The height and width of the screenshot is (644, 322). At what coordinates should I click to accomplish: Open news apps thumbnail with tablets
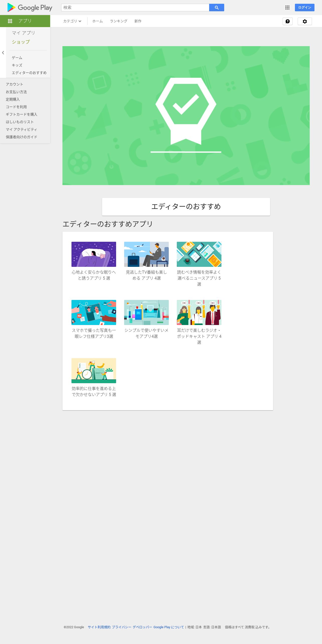[x=199, y=254]
